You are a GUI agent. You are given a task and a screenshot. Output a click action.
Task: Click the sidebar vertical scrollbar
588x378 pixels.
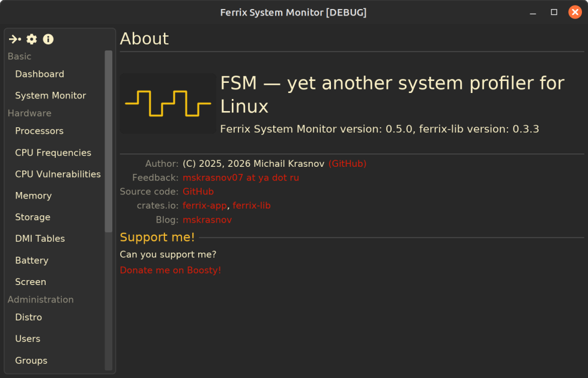point(108,141)
